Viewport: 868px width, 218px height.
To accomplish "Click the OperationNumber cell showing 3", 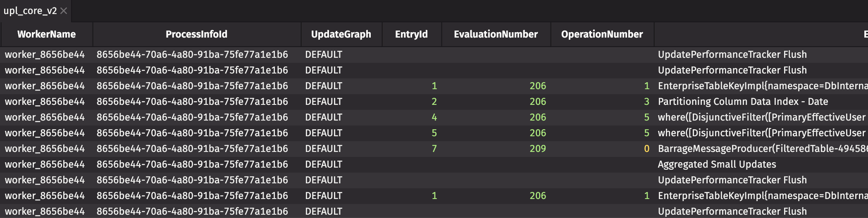I will (x=646, y=102).
